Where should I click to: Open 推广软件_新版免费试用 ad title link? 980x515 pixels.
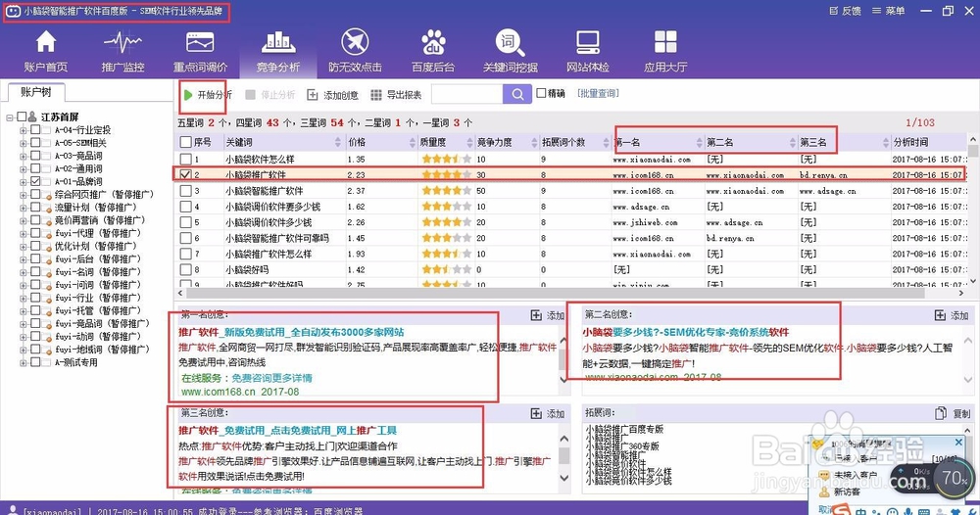pyautogui.click(x=291, y=332)
